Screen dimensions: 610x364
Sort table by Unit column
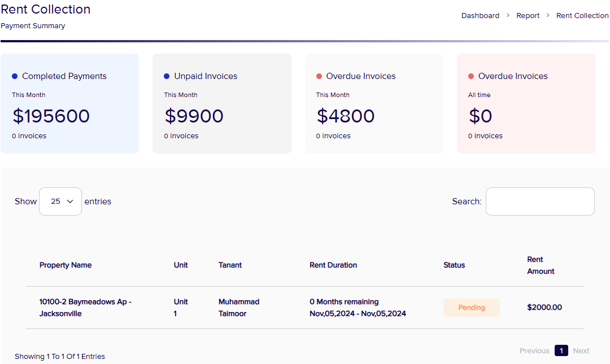pos(181,265)
